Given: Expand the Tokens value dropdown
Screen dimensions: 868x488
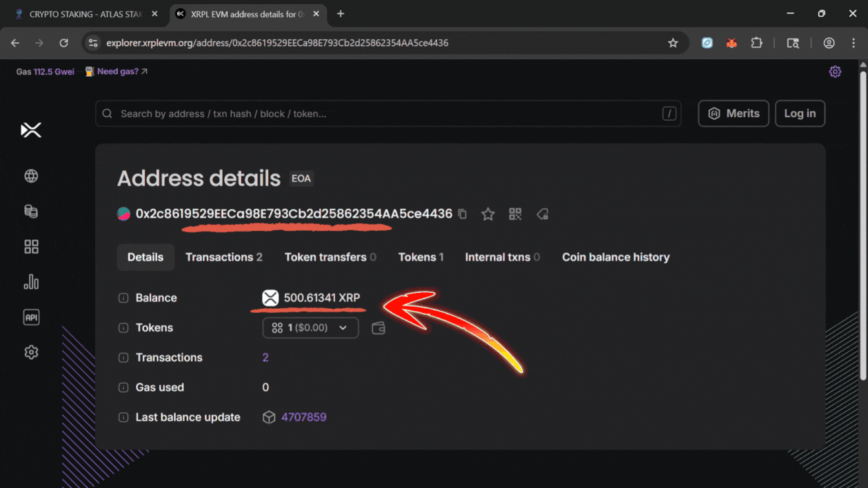Looking at the screenshot, I should tap(343, 327).
